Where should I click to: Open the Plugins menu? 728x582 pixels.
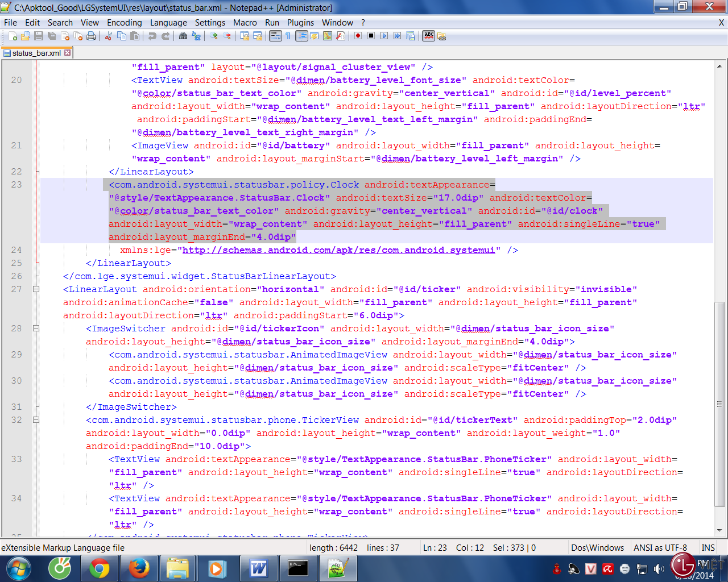click(x=300, y=23)
